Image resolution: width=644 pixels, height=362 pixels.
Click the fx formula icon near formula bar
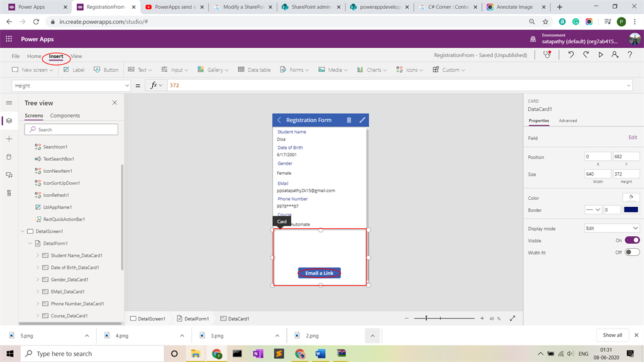coord(155,84)
